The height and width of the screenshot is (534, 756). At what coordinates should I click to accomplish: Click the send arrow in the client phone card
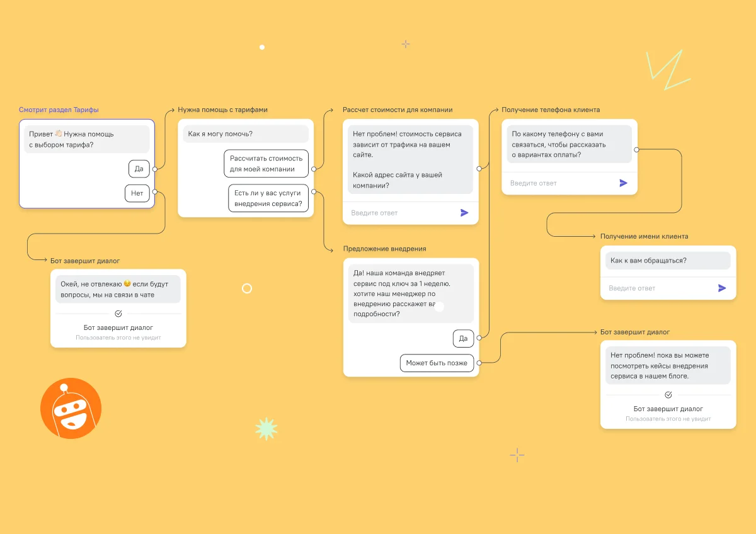624,183
